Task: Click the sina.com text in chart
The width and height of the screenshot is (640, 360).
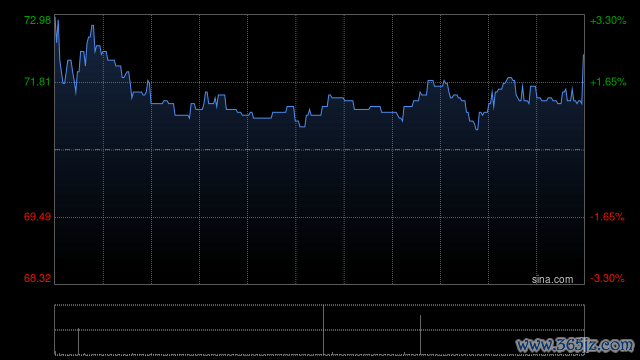Action: pos(552,279)
